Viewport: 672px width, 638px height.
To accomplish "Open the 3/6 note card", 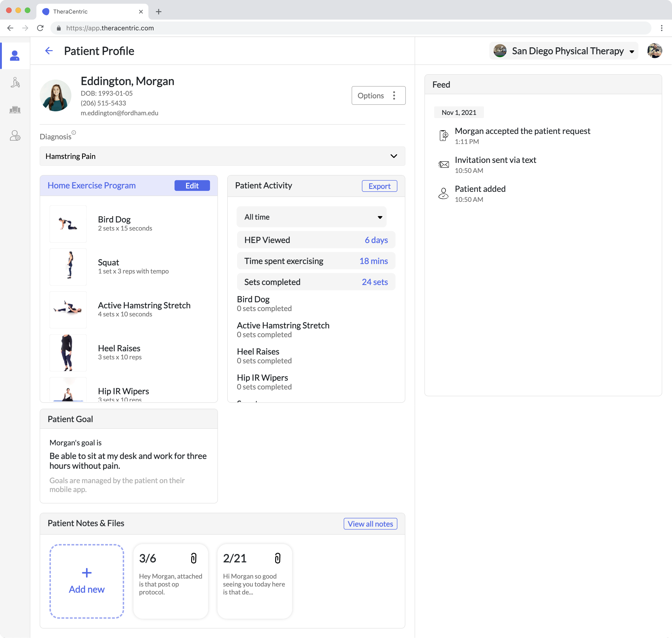I will tap(170, 581).
